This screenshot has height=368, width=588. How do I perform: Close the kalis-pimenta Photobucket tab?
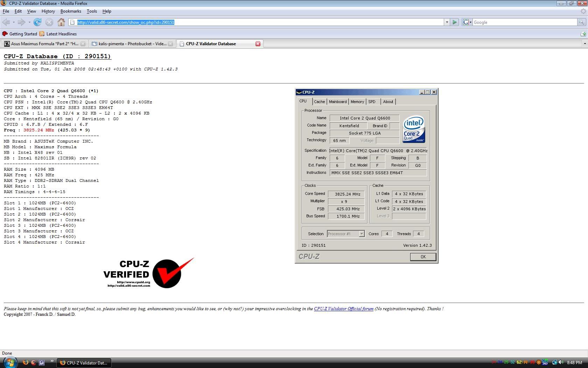click(x=170, y=44)
